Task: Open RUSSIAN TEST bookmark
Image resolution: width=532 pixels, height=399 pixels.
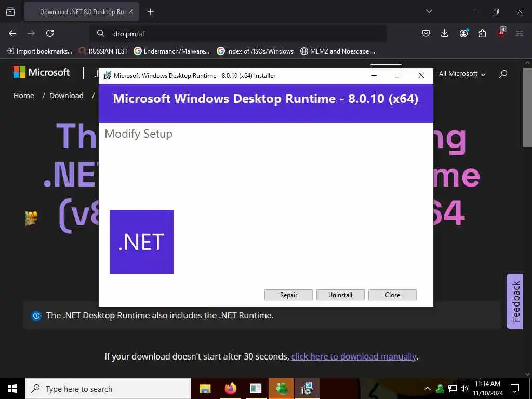Action: point(103,51)
